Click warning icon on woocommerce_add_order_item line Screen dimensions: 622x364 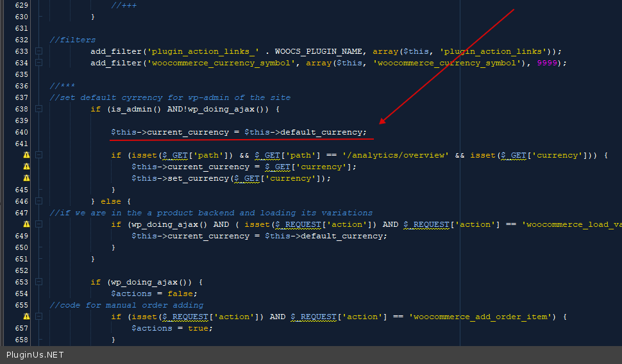pyautogui.click(x=26, y=317)
